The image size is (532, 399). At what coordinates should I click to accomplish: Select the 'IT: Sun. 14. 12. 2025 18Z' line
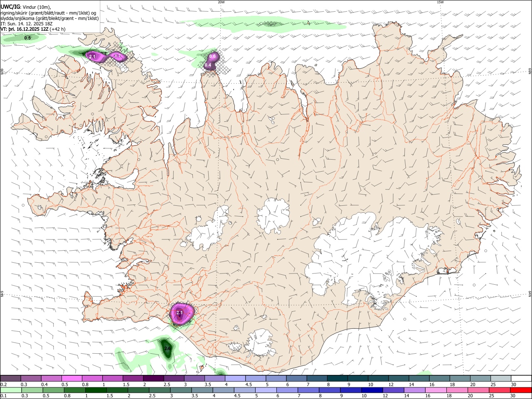click(x=27, y=24)
